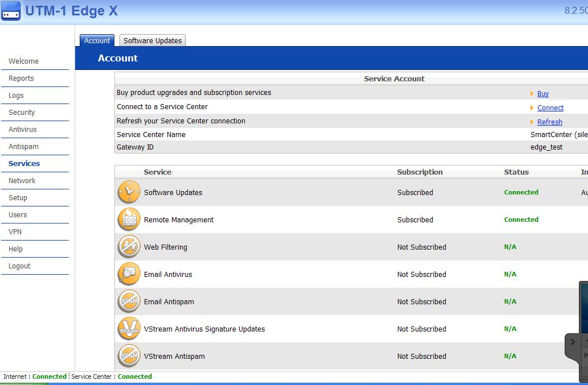Open Logs in the sidebar
This screenshot has width=588, height=385.
point(16,95)
